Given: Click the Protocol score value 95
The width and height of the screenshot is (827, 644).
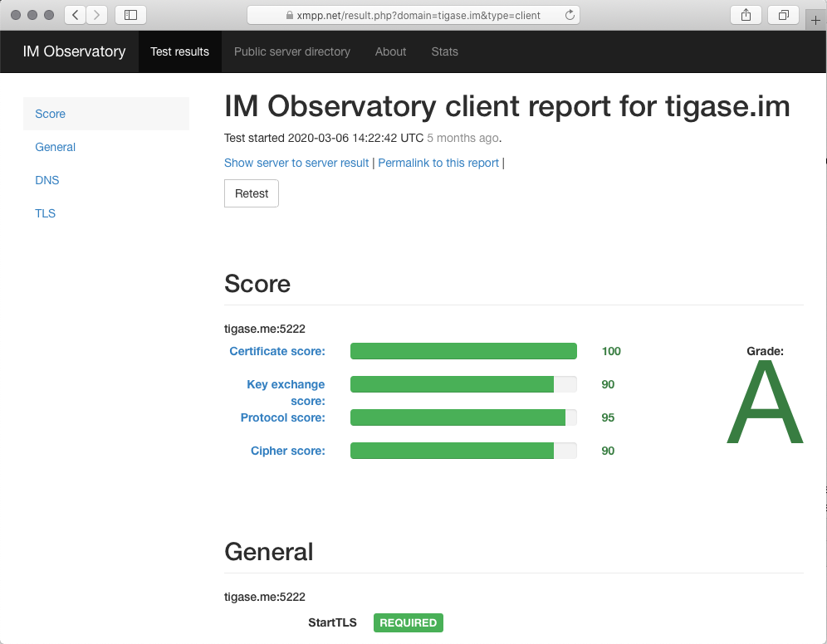Looking at the screenshot, I should [x=608, y=417].
